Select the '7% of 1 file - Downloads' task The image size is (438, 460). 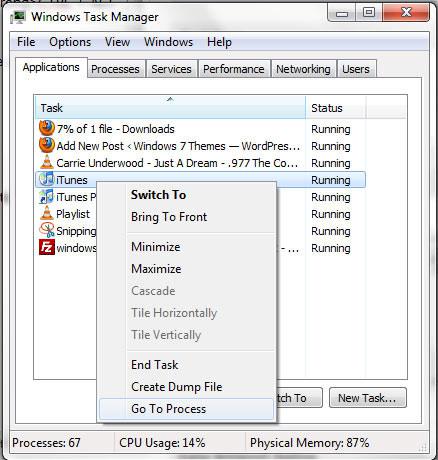115,129
